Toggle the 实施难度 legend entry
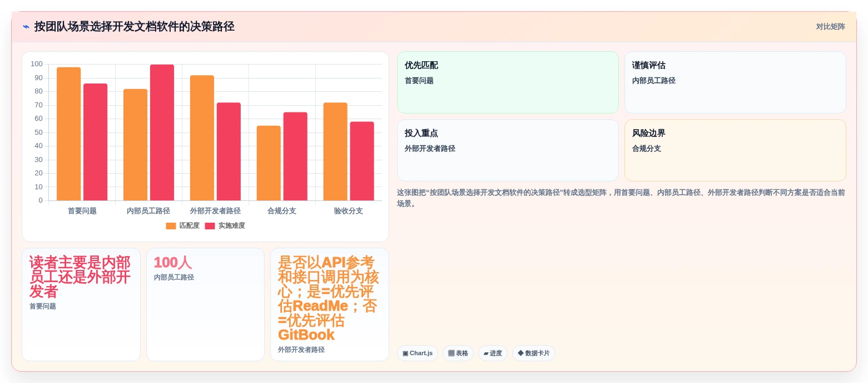This screenshot has height=383, width=868. pyautogui.click(x=225, y=225)
